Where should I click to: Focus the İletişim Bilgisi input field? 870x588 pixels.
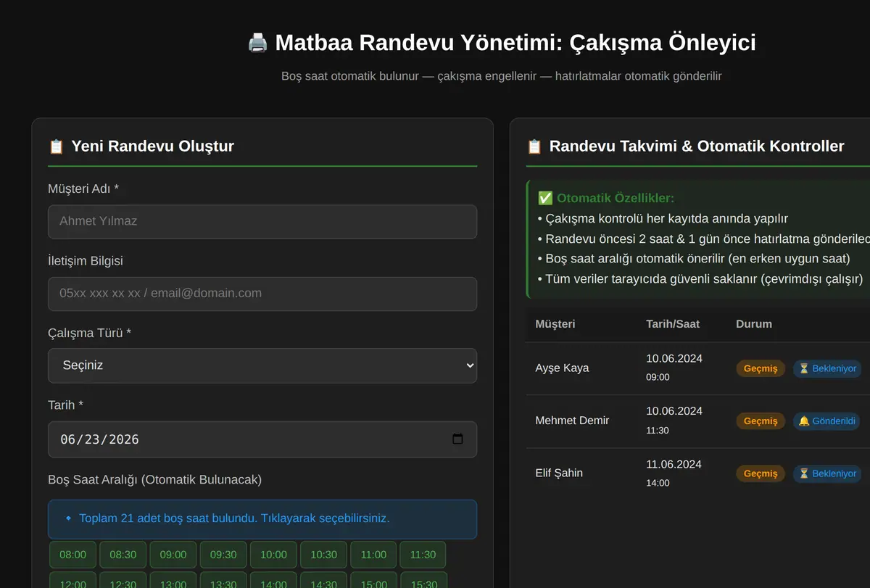[x=262, y=294]
